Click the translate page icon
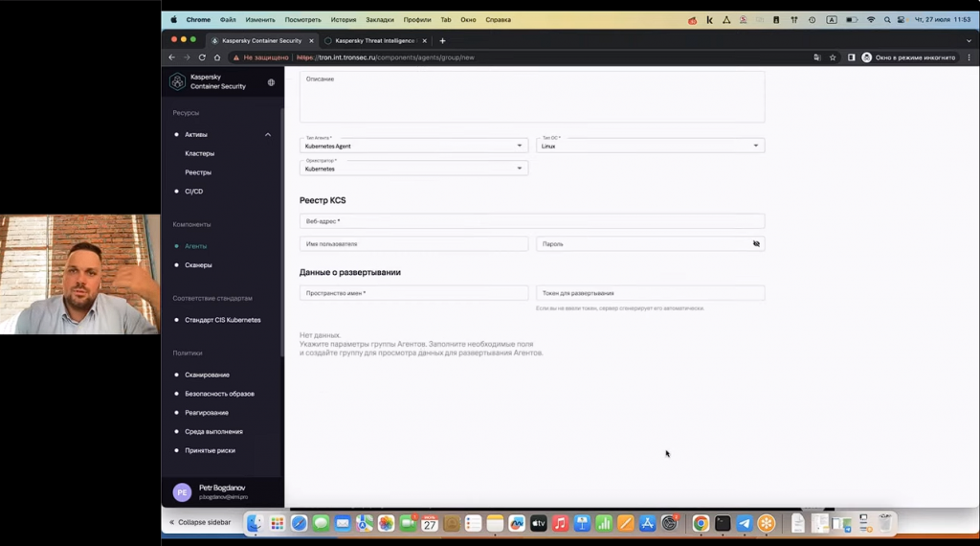This screenshot has height=546, width=980. pyautogui.click(x=817, y=57)
